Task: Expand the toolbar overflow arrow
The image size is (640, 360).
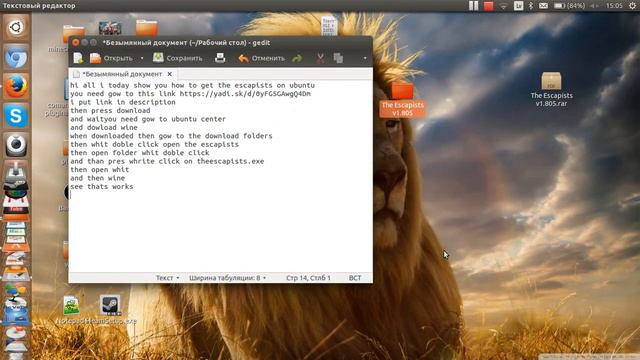Action: click(365, 58)
